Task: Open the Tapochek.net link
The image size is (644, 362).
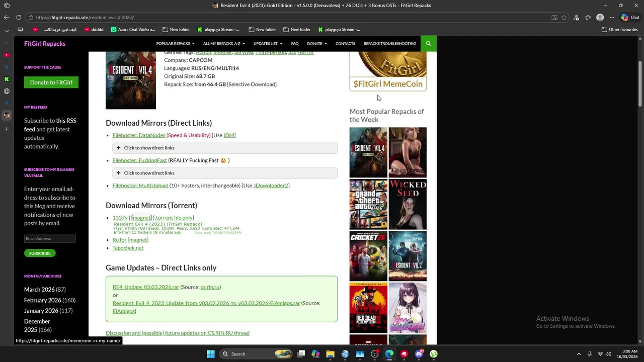Action: click(128, 248)
